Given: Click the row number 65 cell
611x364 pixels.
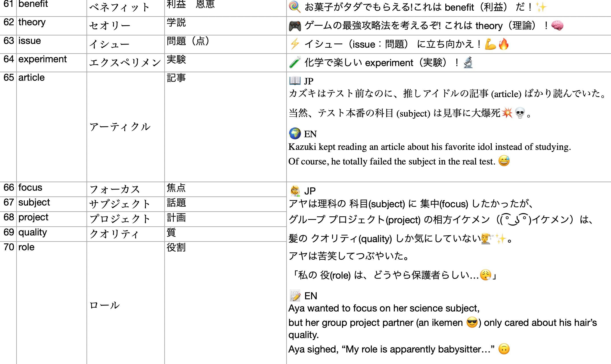Looking at the screenshot, I should pyautogui.click(x=8, y=77).
